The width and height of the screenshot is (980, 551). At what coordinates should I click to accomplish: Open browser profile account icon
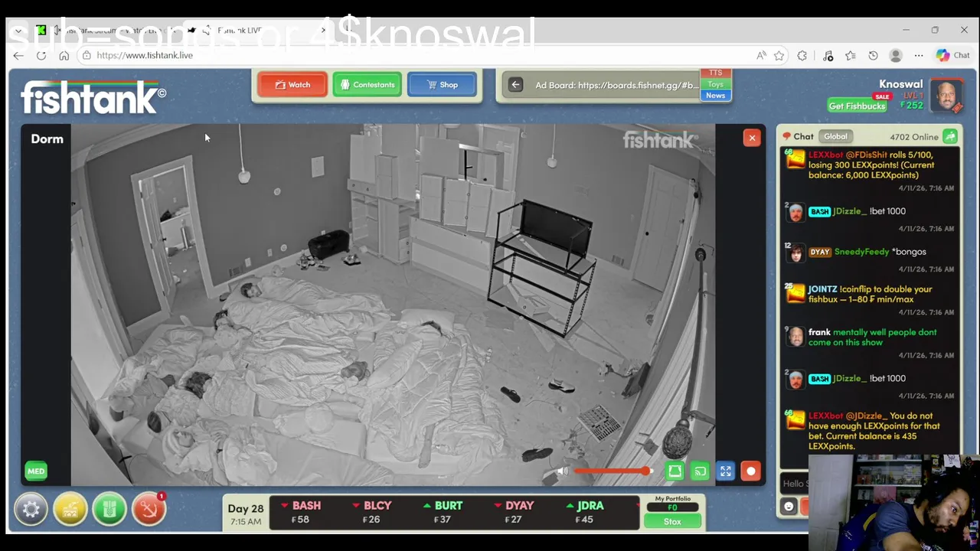[x=896, y=55]
